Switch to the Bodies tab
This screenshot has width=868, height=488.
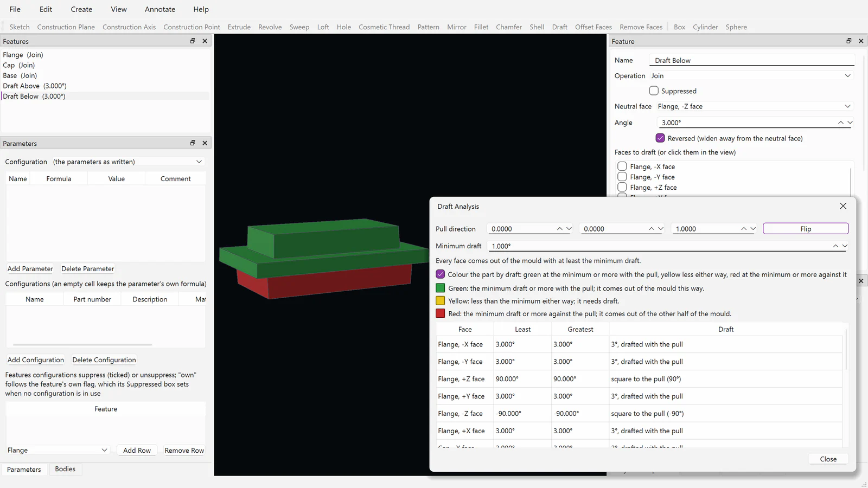[65, 469]
